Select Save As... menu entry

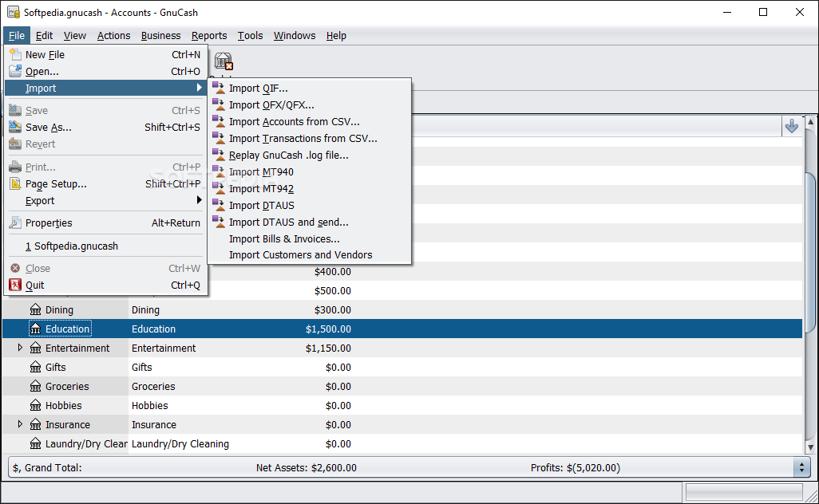(x=106, y=127)
